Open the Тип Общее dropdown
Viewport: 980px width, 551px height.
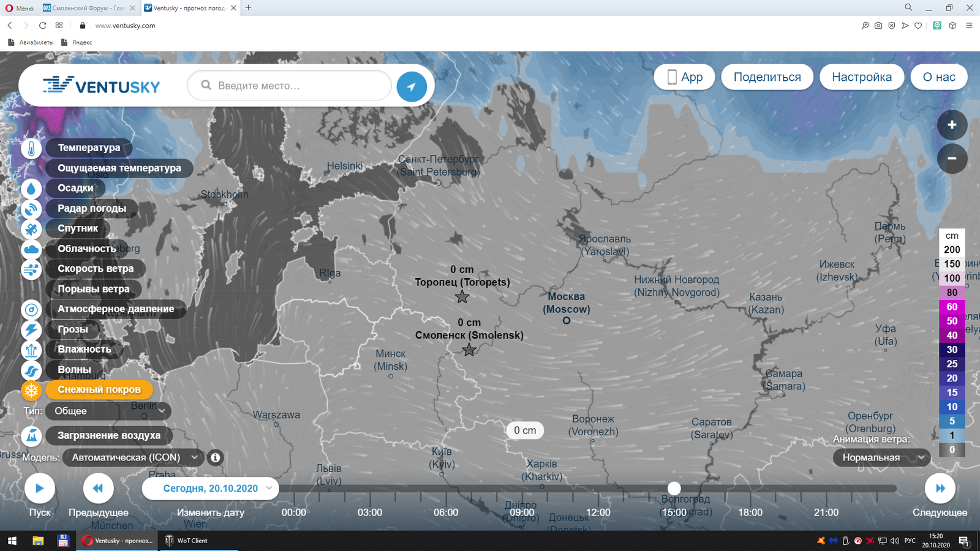108,411
